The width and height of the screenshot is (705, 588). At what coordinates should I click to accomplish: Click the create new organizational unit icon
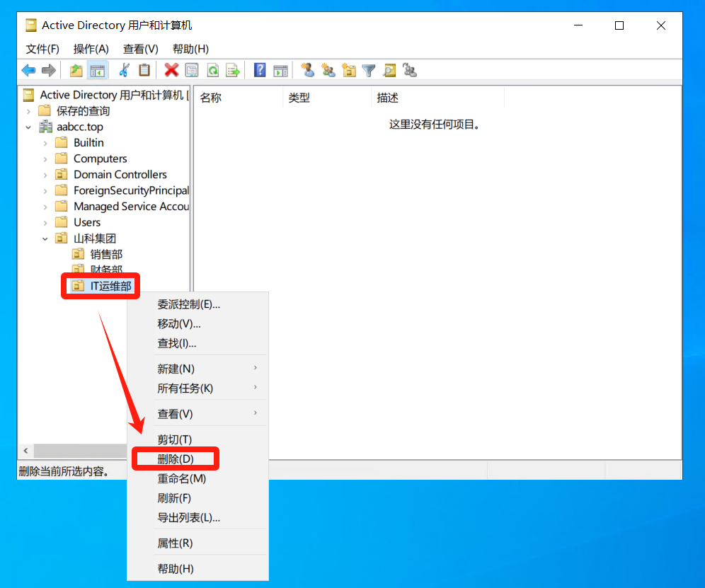(x=348, y=70)
